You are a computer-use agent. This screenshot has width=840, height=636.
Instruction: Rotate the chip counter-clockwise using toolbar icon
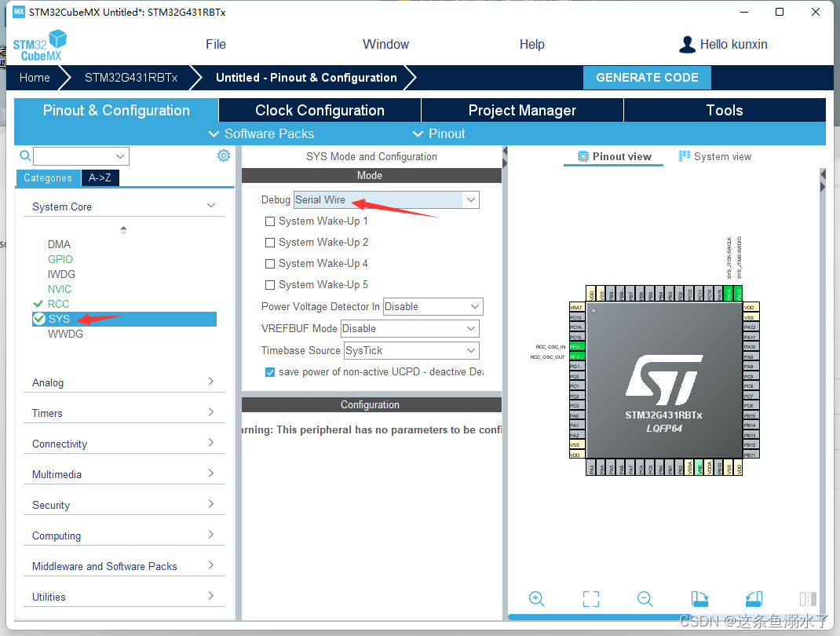(x=754, y=598)
